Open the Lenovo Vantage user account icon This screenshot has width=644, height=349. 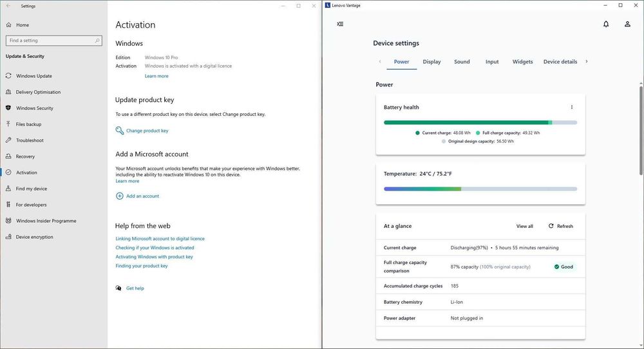click(627, 24)
